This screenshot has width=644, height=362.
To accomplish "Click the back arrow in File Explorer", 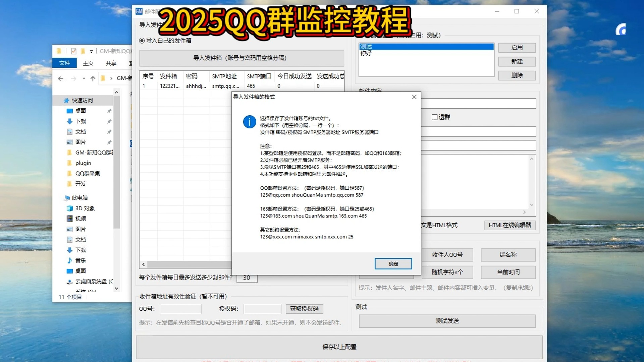I will click(61, 78).
